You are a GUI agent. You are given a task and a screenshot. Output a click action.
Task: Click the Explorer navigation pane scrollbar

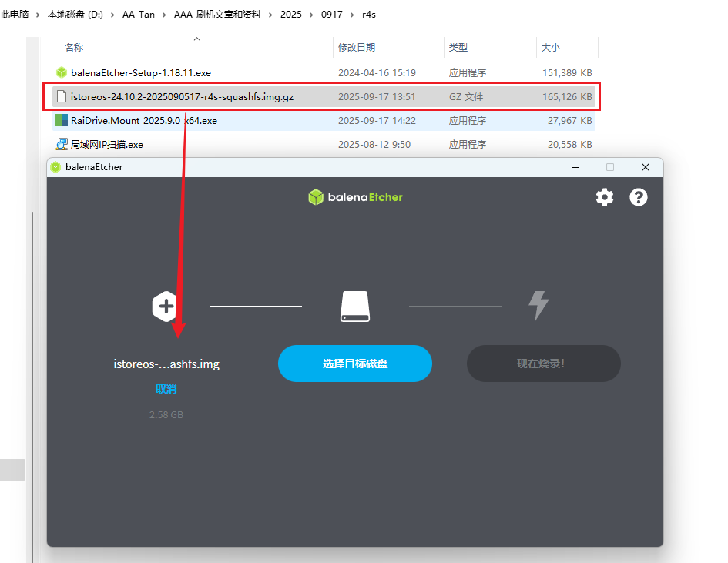coord(32,387)
